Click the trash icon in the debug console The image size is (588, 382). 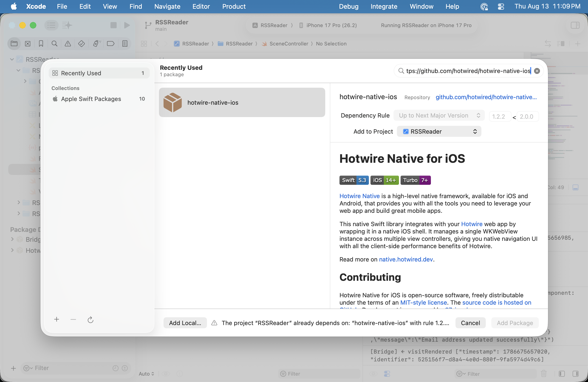click(544, 374)
